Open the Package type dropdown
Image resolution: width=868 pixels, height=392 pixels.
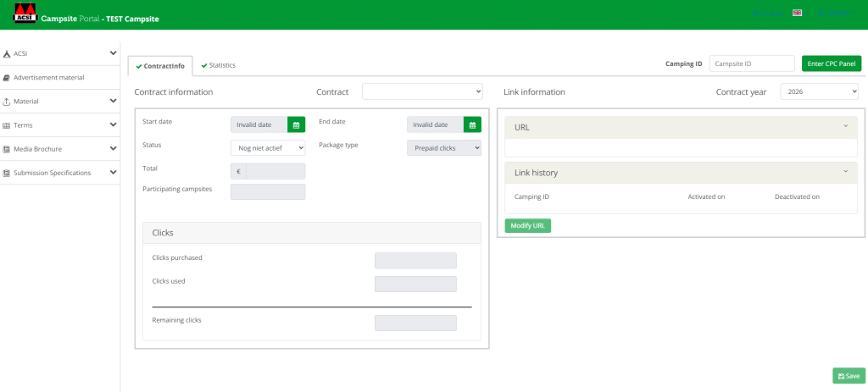coord(443,147)
